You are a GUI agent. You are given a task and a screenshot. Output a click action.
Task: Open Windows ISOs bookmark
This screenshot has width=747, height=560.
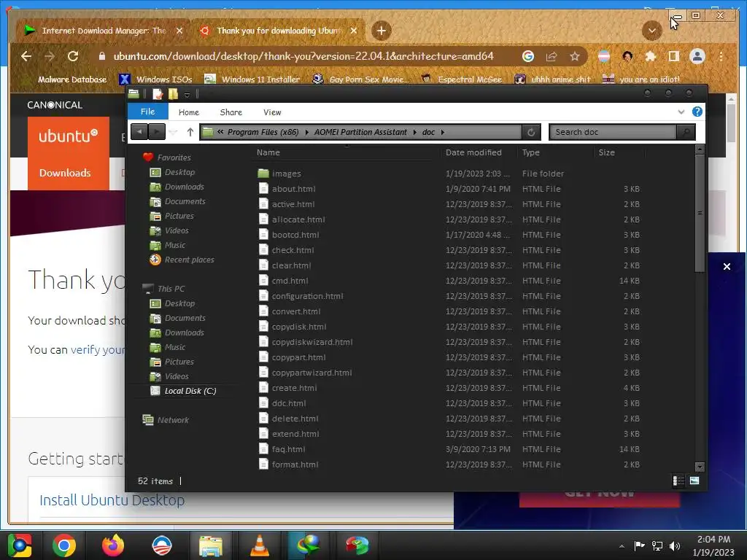coord(156,79)
